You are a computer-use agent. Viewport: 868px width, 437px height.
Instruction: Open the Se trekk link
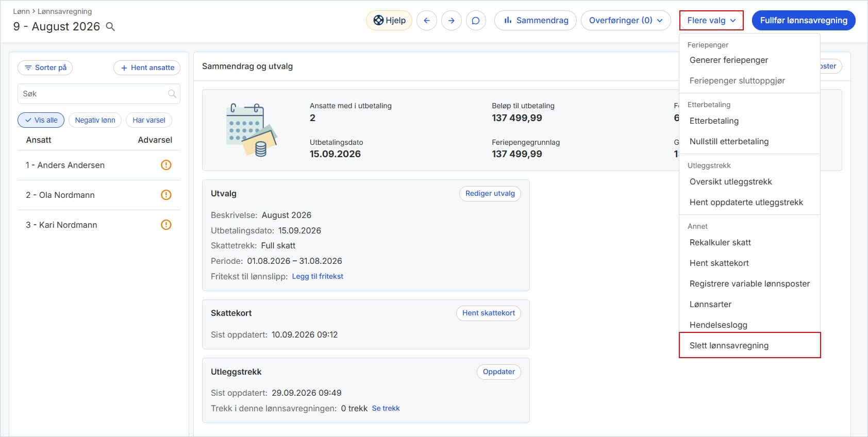click(x=386, y=408)
